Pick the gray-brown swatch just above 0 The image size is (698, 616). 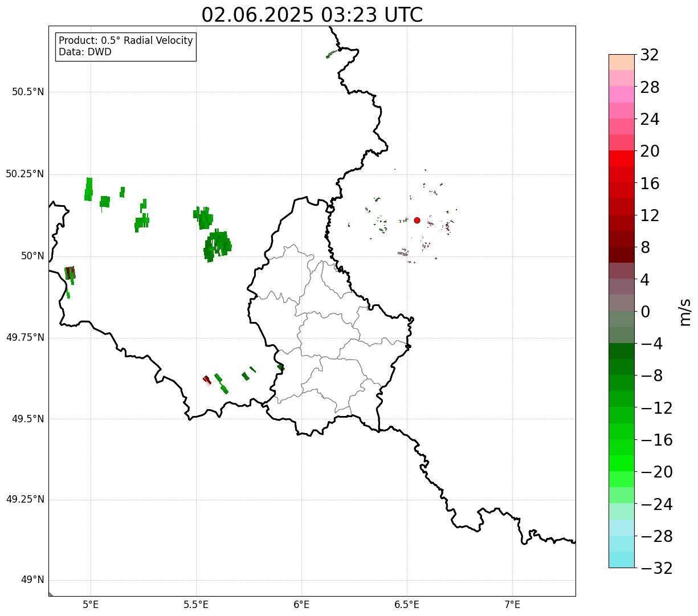click(x=622, y=303)
